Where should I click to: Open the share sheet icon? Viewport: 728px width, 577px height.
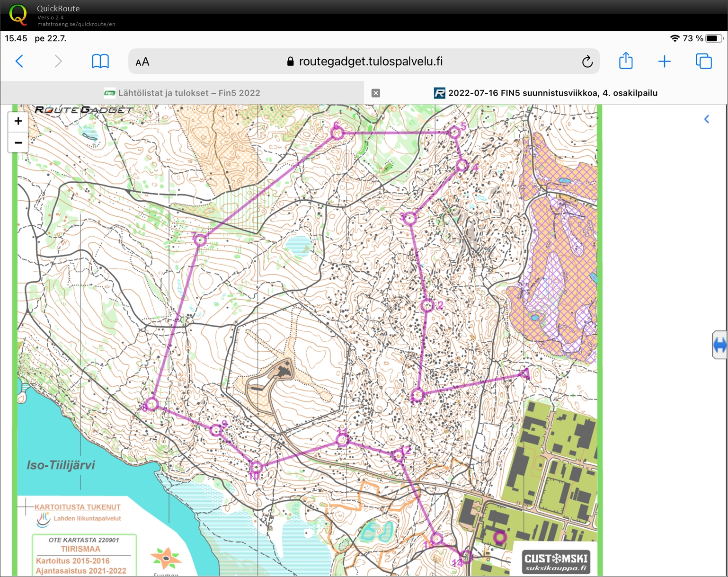coord(626,61)
